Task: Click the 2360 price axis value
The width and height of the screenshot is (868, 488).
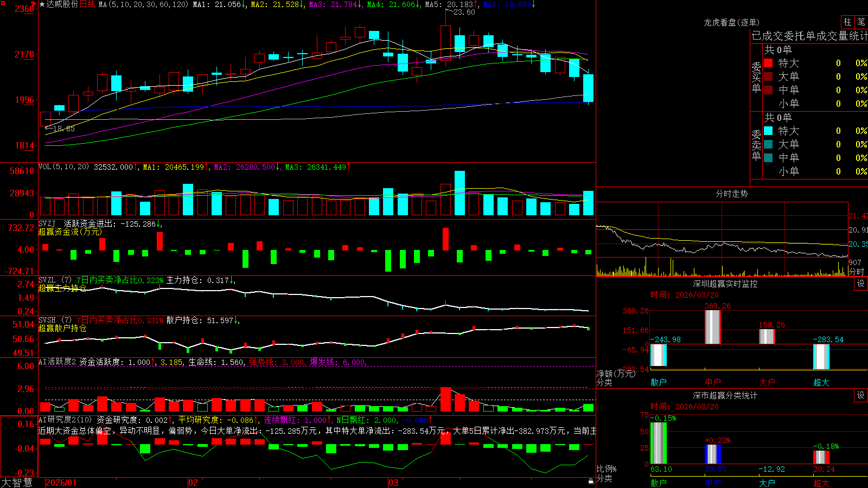Action: tap(24, 9)
